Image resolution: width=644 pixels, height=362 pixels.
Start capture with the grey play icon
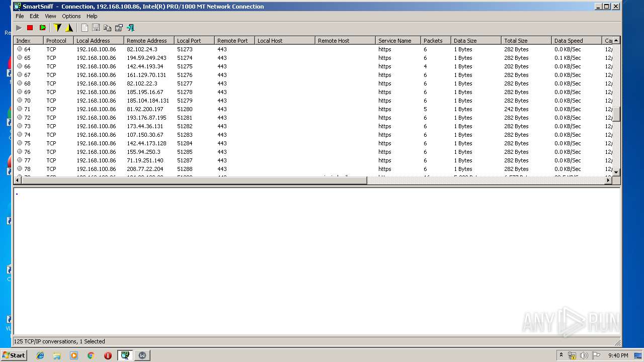19,28
